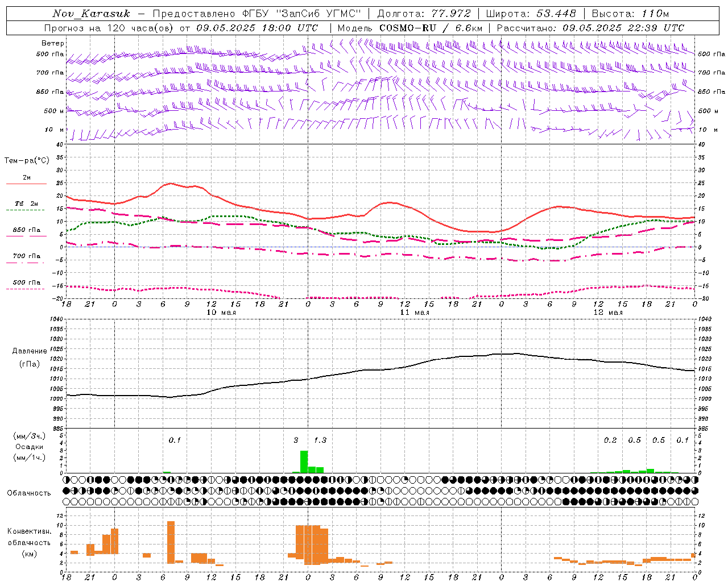Click the '12 мая' date label
This screenshot has height=582, width=728.
click(607, 313)
